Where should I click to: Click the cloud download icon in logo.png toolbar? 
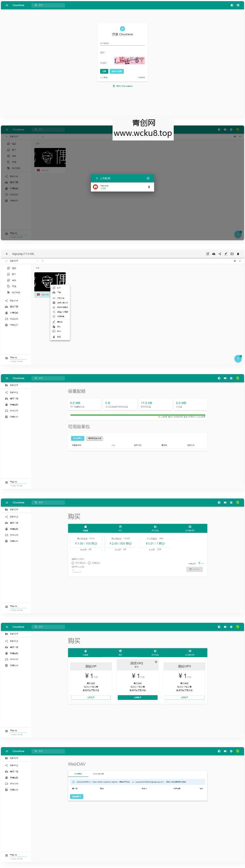(x=214, y=254)
